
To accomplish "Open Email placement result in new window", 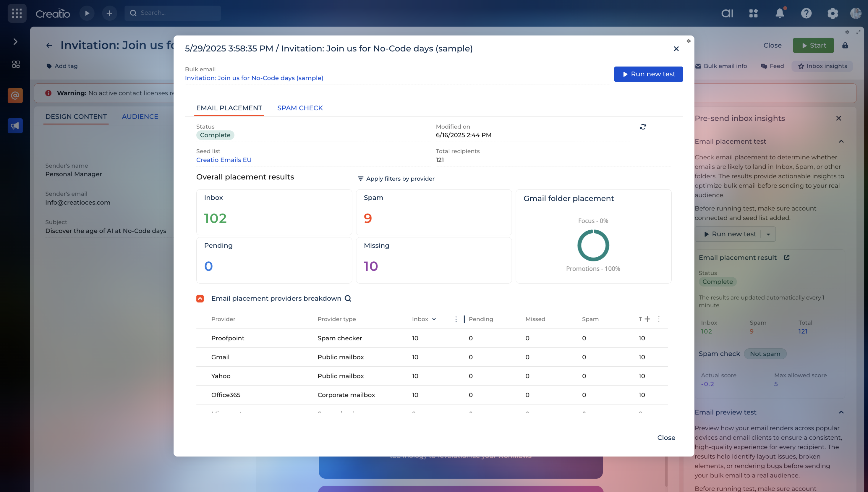I will pyautogui.click(x=787, y=258).
